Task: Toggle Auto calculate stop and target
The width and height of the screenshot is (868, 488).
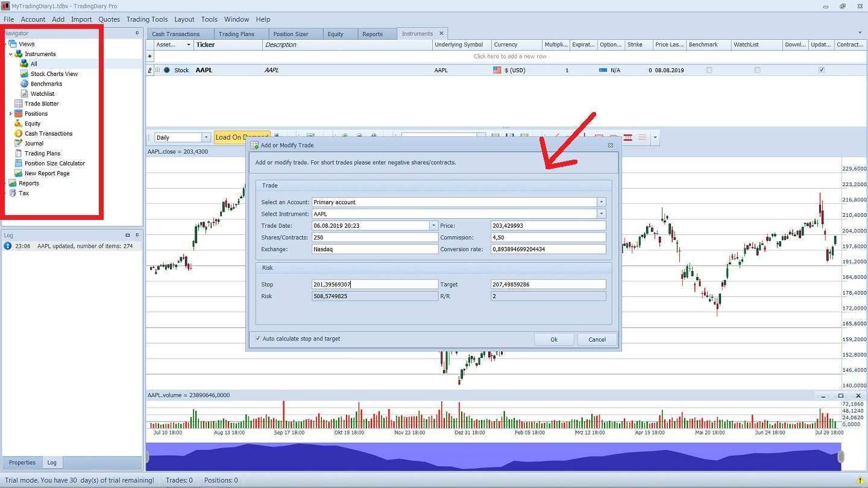Action: [x=259, y=339]
